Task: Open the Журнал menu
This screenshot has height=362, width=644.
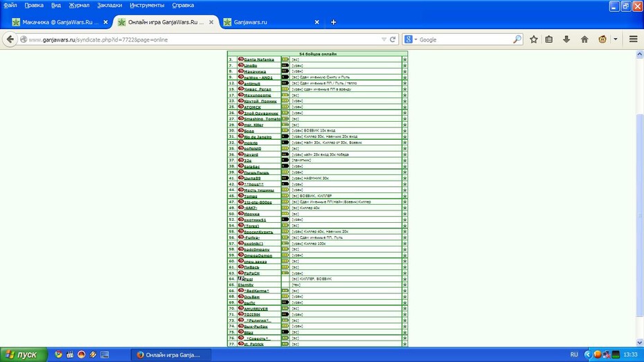Action: click(79, 6)
